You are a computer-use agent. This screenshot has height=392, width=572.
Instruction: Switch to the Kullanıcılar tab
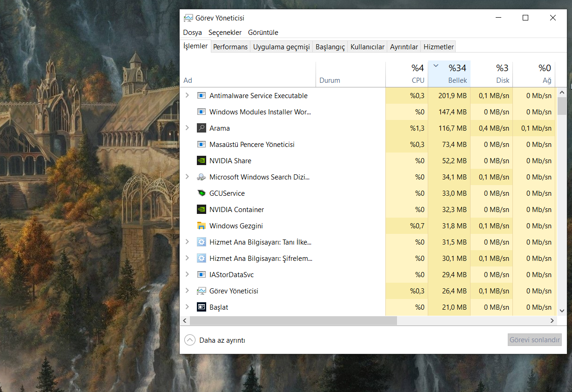[367, 47]
